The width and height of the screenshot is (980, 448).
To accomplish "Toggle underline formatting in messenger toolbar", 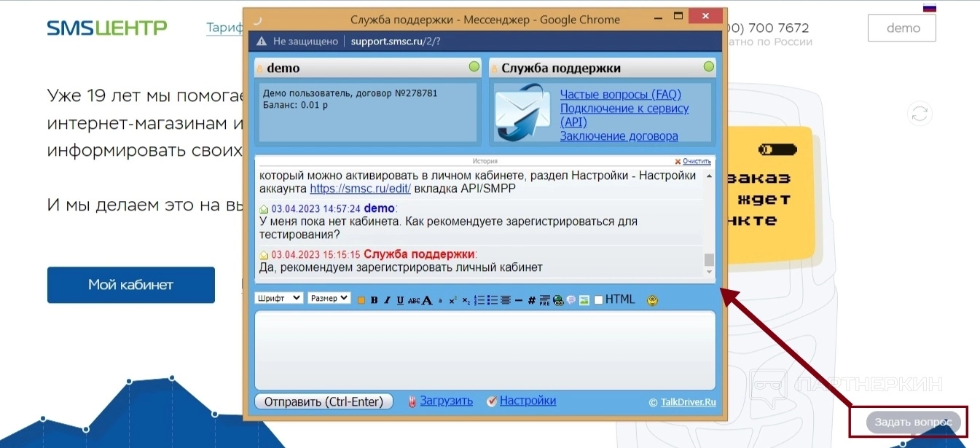I will (x=400, y=300).
